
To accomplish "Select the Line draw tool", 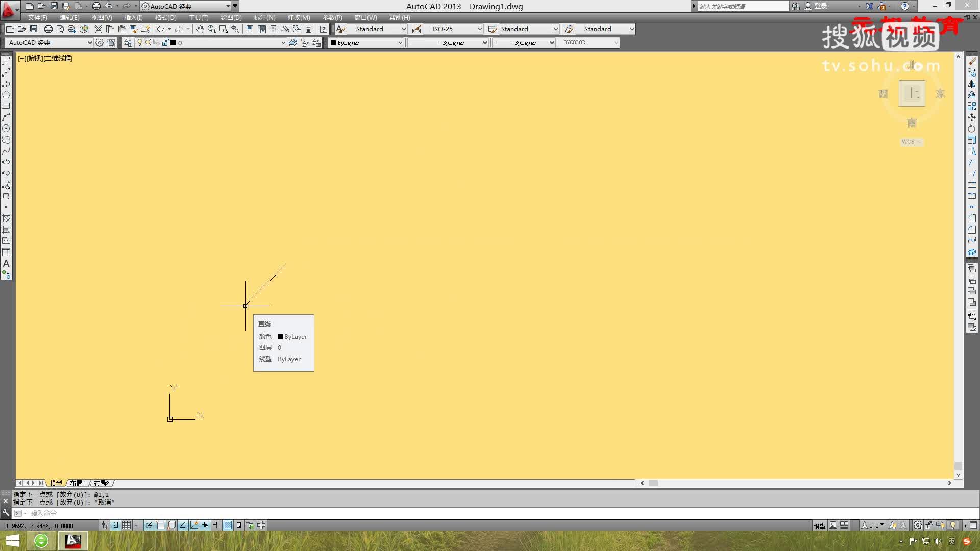I will [x=6, y=61].
